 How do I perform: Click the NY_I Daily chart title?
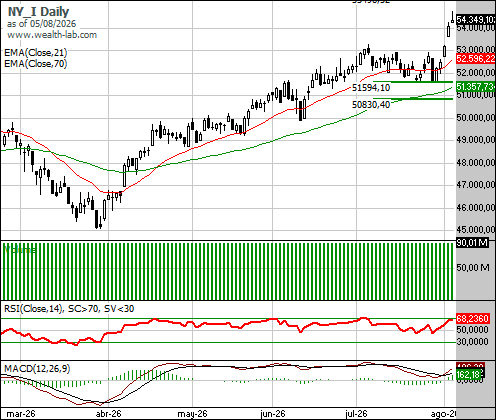(x=38, y=12)
